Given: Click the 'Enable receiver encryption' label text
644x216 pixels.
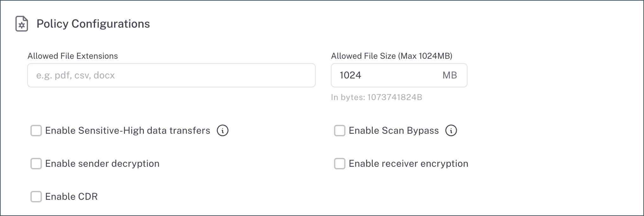Looking at the screenshot, I should click(x=408, y=164).
